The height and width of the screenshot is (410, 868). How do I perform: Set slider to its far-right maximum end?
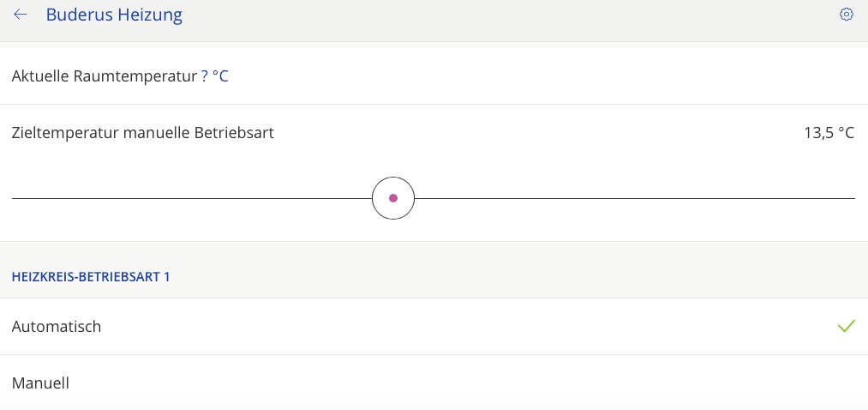853,198
